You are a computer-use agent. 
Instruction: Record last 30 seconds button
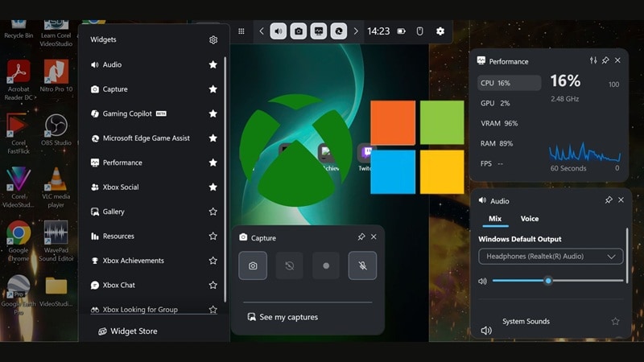click(x=289, y=265)
